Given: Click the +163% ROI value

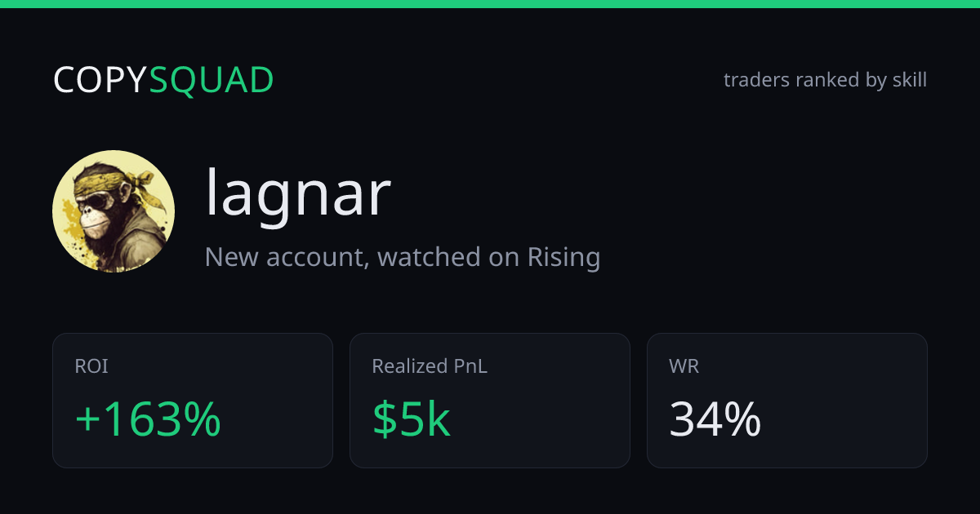Looking at the screenshot, I should pyautogui.click(x=148, y=420).
